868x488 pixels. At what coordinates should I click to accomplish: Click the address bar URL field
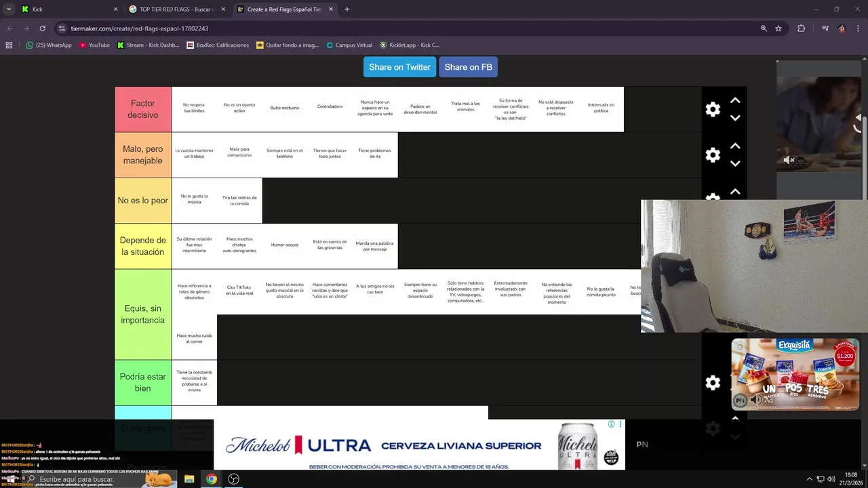point(407,28)
